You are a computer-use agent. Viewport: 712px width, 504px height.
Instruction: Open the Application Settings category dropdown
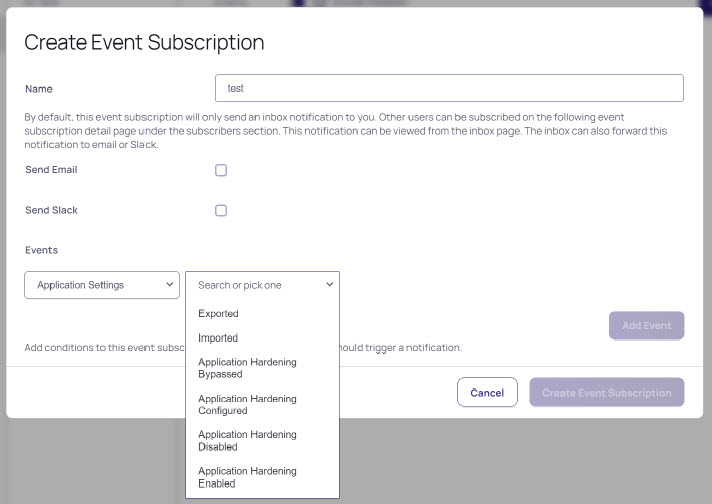[x=101, y=285]
